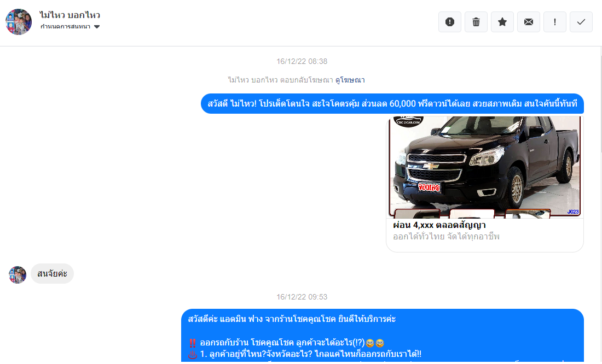Flag conversation with exclamation mark button
This screenshot has width=602, height=364.
coord(555,22)
